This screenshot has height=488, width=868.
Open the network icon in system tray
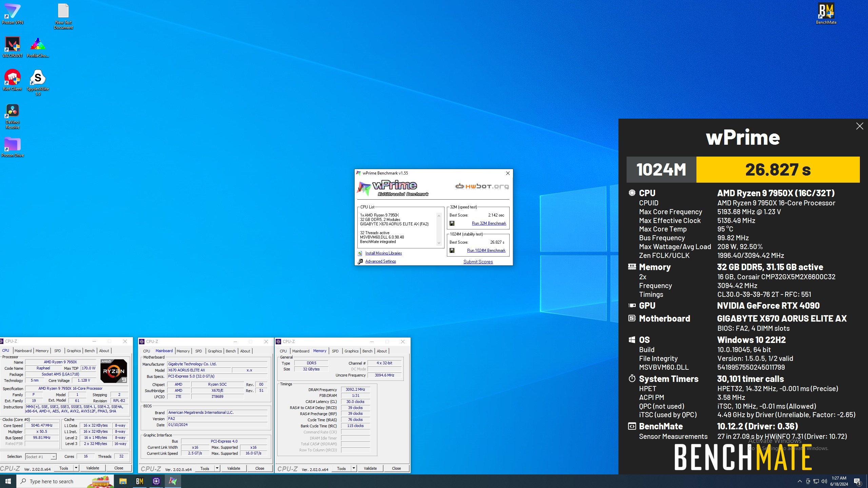[816, 481]
